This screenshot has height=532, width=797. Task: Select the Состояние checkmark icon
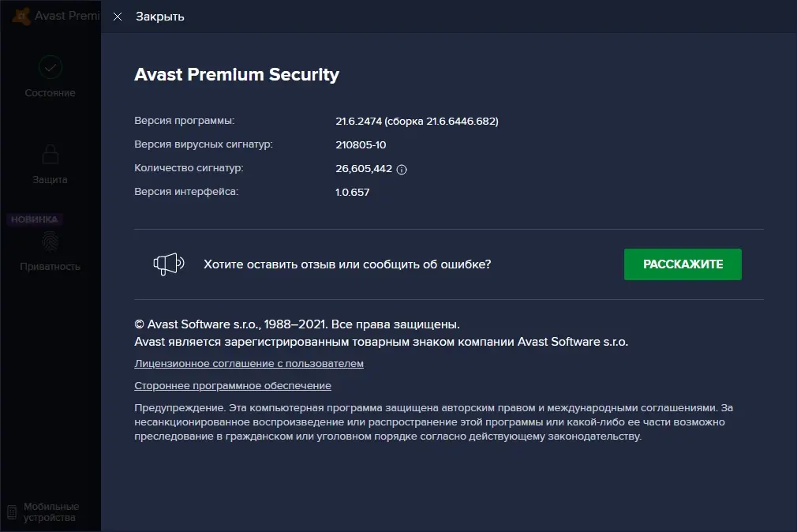[x=50, y=67]
